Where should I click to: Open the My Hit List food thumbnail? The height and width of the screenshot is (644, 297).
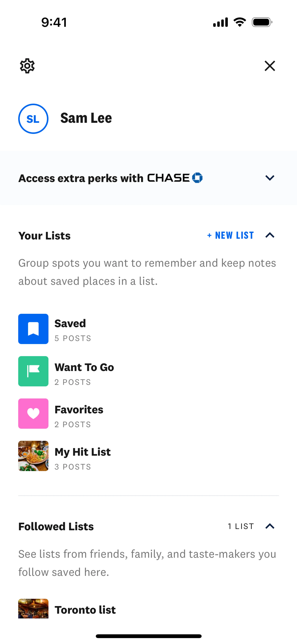33,456
